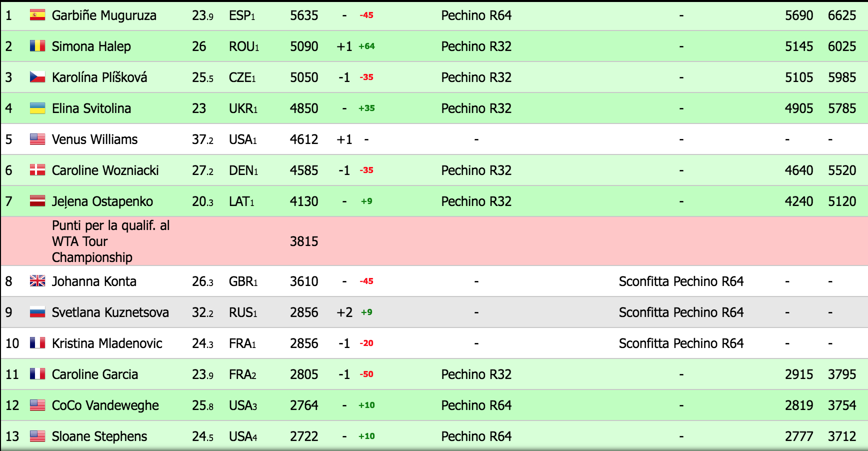
Task: Open Caroline Garcia player name
Action: (x=95, y=374)
